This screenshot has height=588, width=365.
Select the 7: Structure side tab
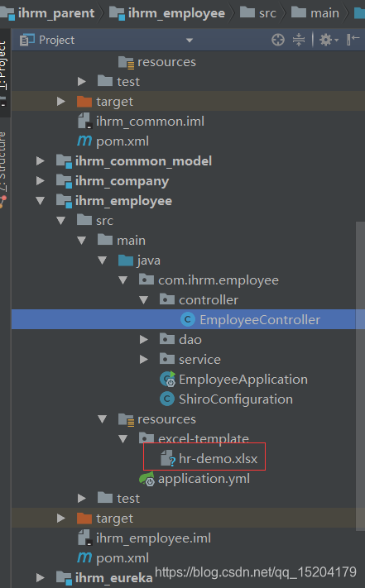pyautogui.click(x=3, y=161)
